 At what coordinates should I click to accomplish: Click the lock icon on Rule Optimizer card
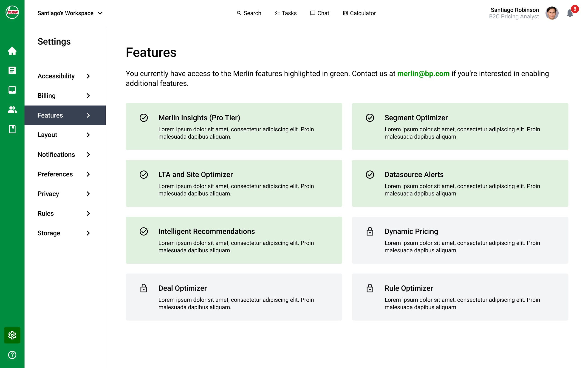[370, 288]
